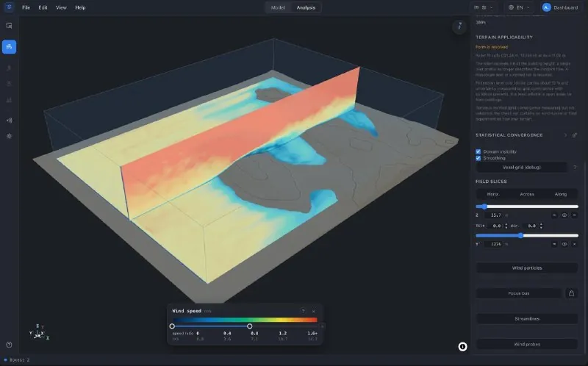
Task: Open the sound analysis sidebar icon
Action: [x=9, y=121]
